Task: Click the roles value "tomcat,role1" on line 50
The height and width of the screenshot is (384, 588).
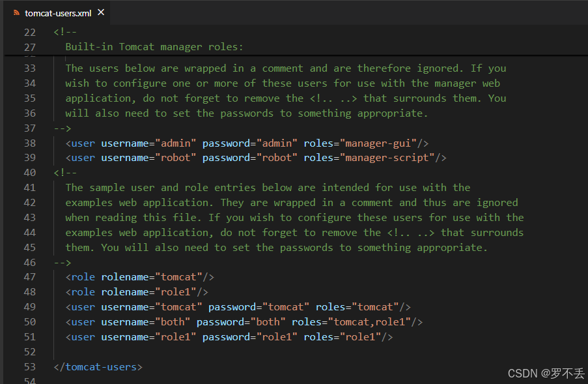Action: coord(369,322)
